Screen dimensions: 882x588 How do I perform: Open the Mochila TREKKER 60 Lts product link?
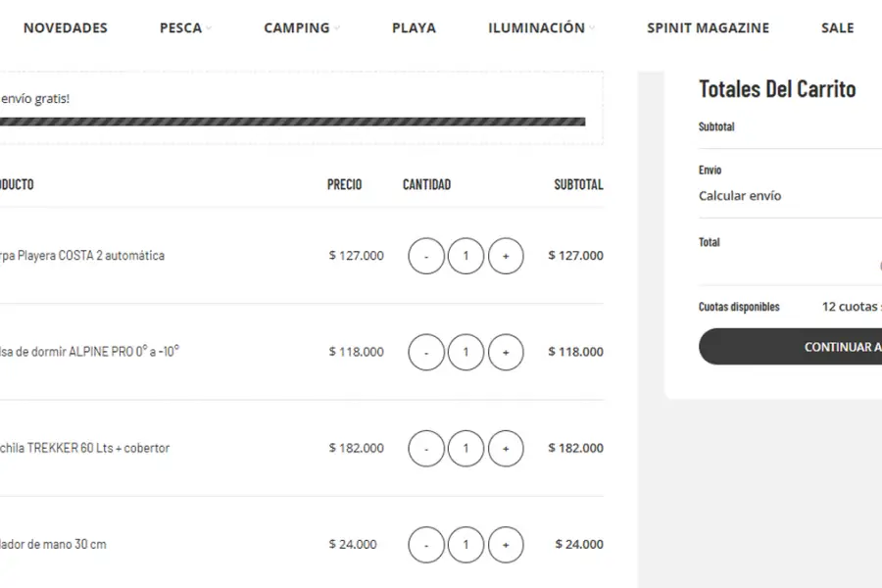tap(84, 448)
